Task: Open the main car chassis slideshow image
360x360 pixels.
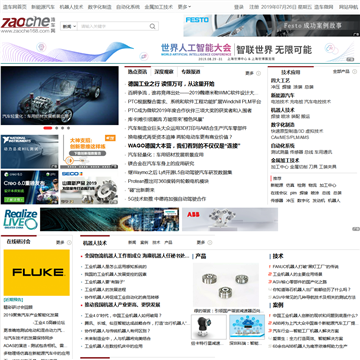Action: 59,95
